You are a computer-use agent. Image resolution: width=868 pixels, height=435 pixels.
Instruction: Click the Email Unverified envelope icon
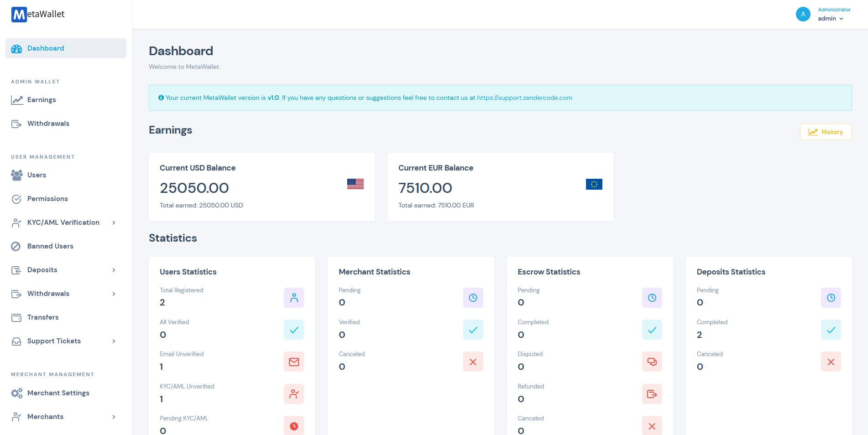pos(294,362)
